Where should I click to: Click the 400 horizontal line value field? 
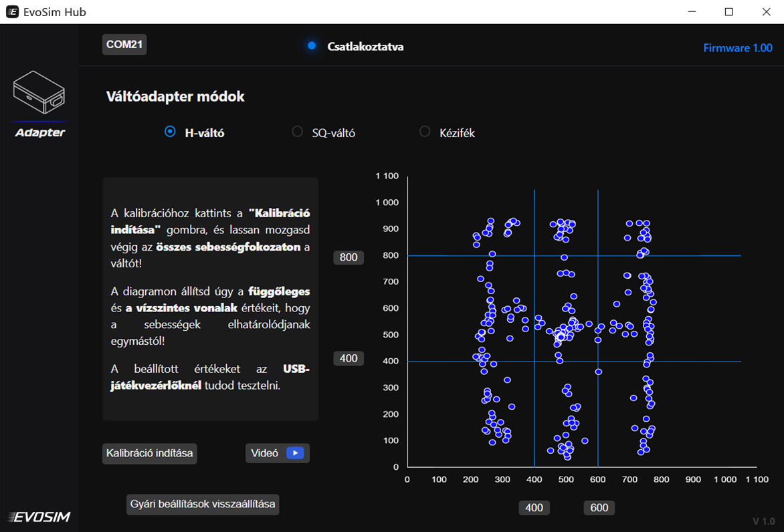tap(349, 358)
